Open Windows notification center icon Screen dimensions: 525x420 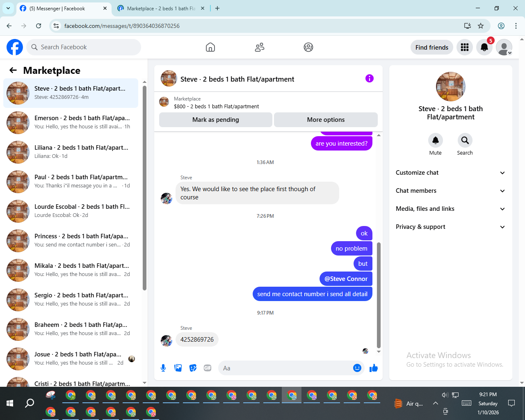[511, 403]
